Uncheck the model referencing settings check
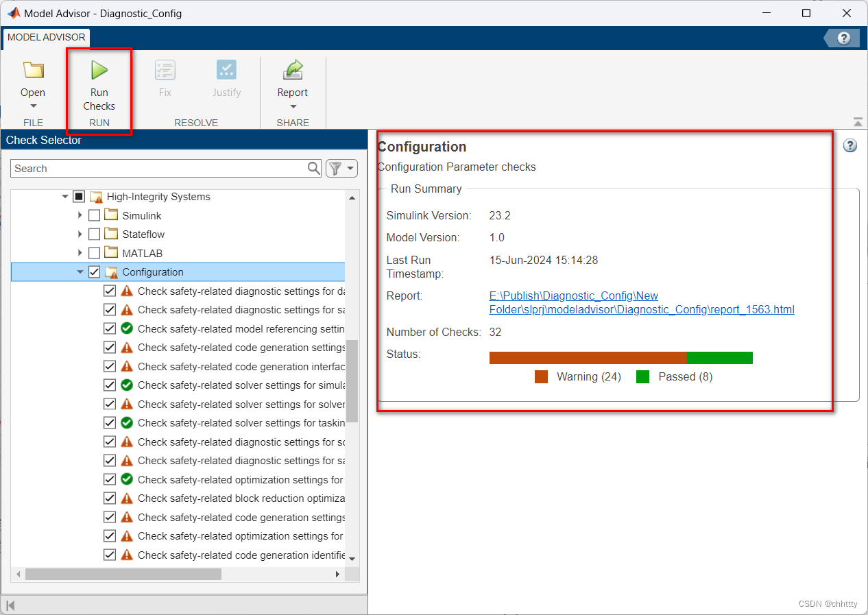This screenshot has height=615, width=868. 110,328
